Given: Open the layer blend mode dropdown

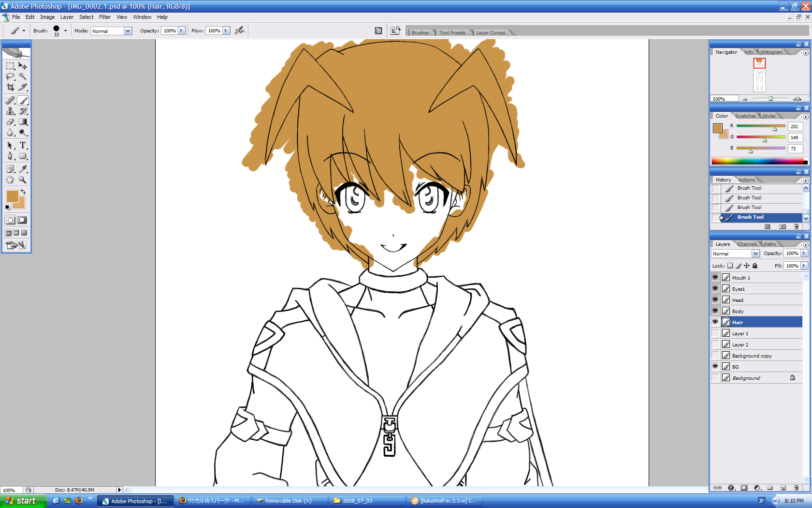Looking at the screenshot, I should pos(755,254).
